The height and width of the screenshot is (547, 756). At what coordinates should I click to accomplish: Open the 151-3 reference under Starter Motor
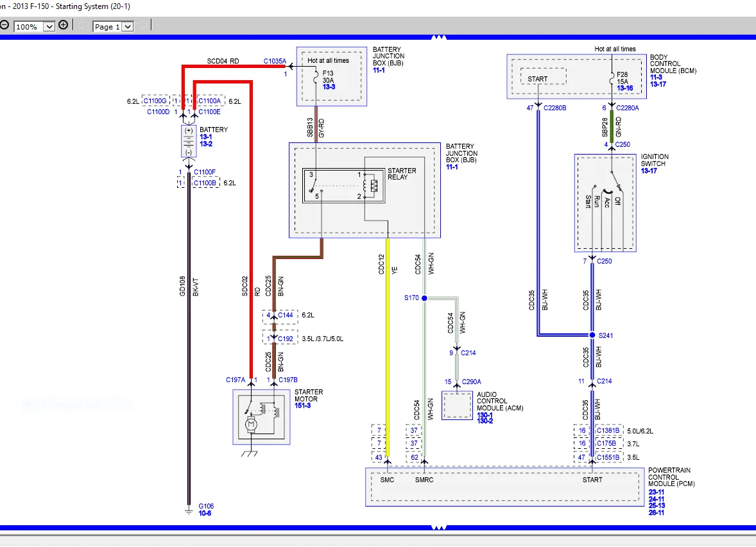coord(302,406)
